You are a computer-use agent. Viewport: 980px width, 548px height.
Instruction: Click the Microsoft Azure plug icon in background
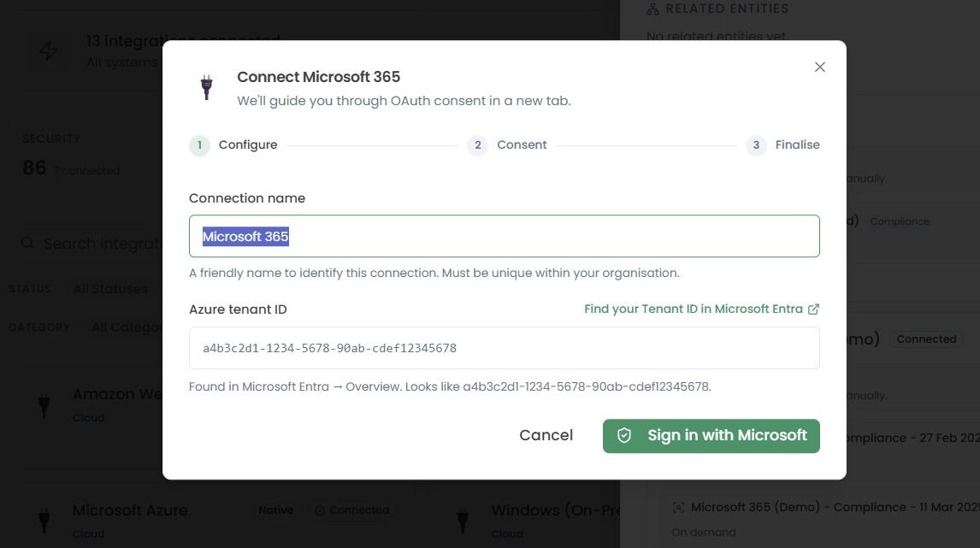coord(44,520)
